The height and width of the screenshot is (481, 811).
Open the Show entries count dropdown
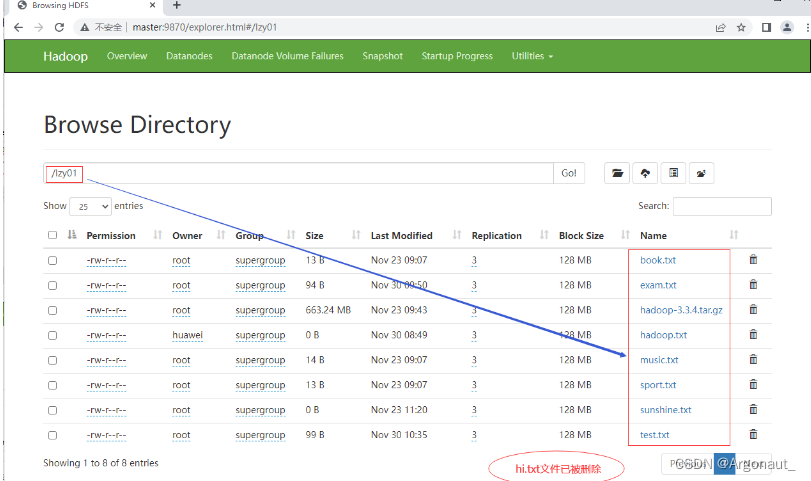click(91, 206)
